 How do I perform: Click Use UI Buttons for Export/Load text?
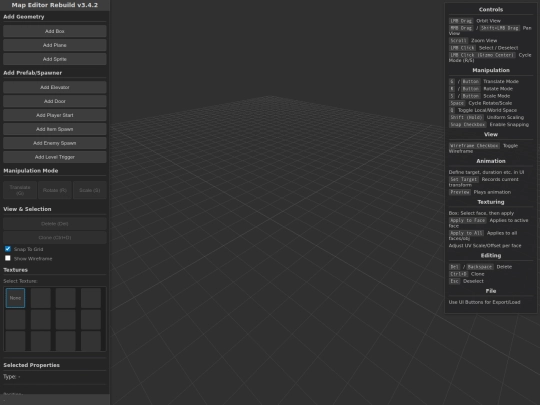pyautogui.click(x=485, y=302)
